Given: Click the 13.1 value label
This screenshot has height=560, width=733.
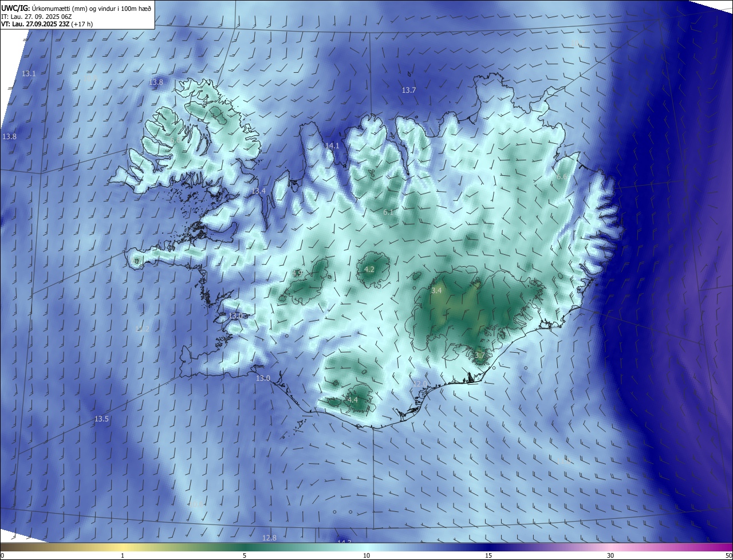Looking at the screenshot, I should pos(29,74).
